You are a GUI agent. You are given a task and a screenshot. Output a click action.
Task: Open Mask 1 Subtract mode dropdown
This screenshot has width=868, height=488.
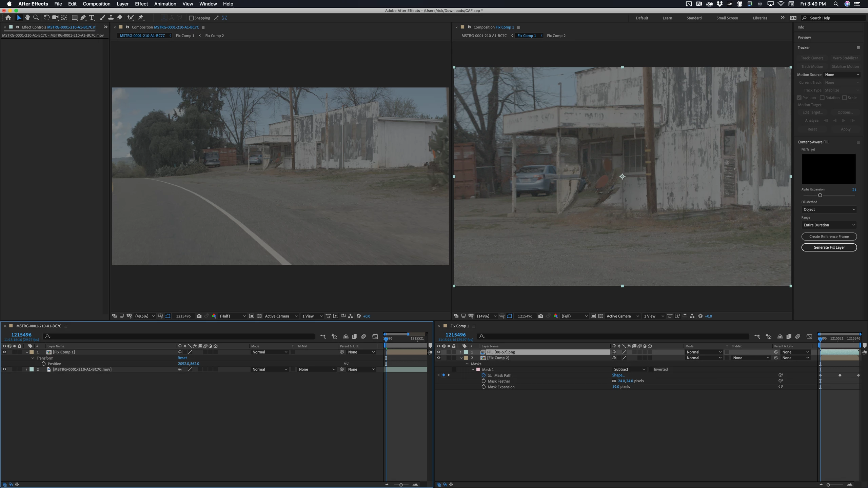point(629,369)
